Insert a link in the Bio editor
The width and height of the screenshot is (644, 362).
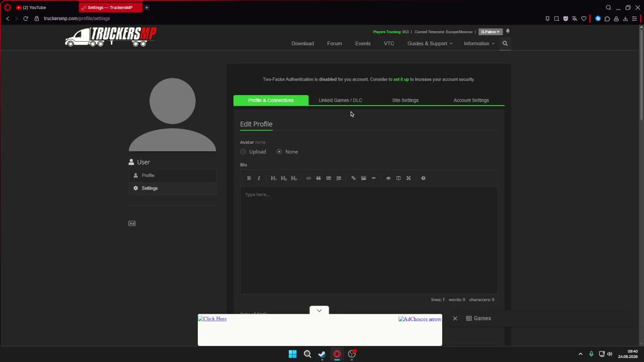[353, 178]
